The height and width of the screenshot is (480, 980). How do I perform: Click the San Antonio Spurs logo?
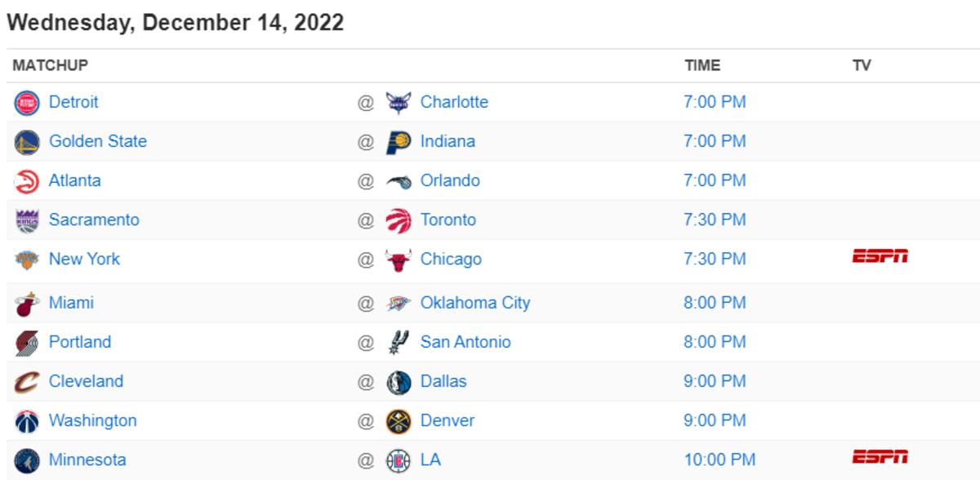(x=399, y=342)
